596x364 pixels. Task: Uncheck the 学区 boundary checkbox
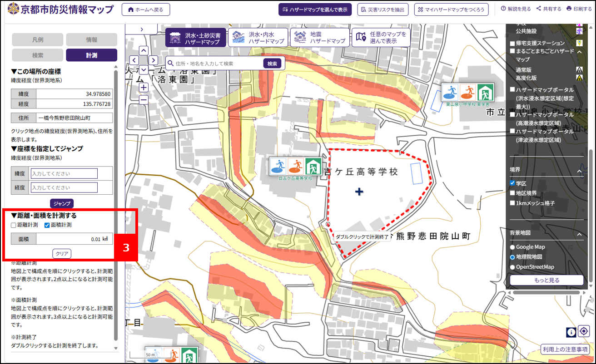tap(512, 183)
